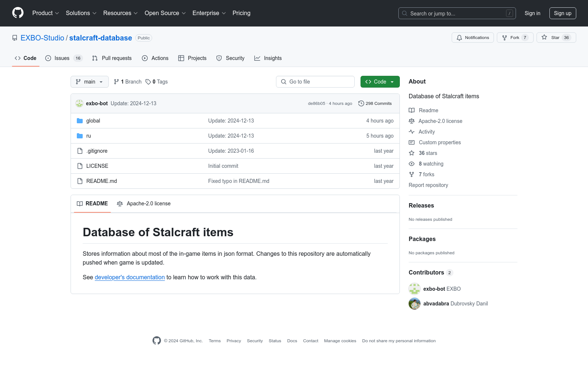588x368 pixels.
Task: Switch to the Security tab
Action: click(x=230, y=58)
